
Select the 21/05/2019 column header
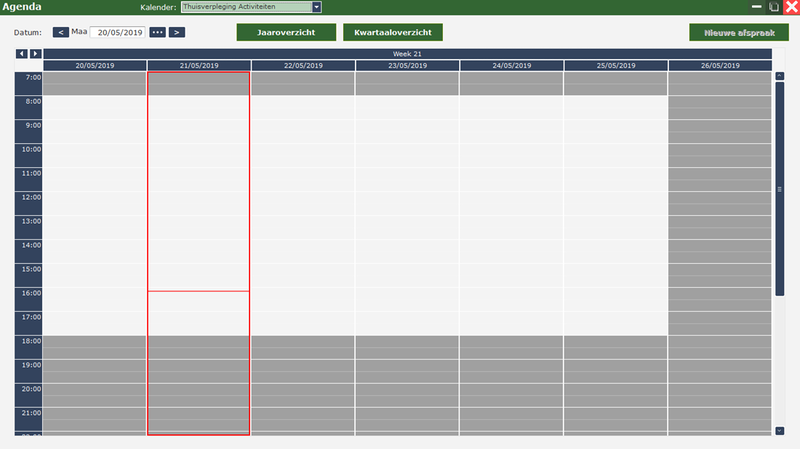(199, 65)
